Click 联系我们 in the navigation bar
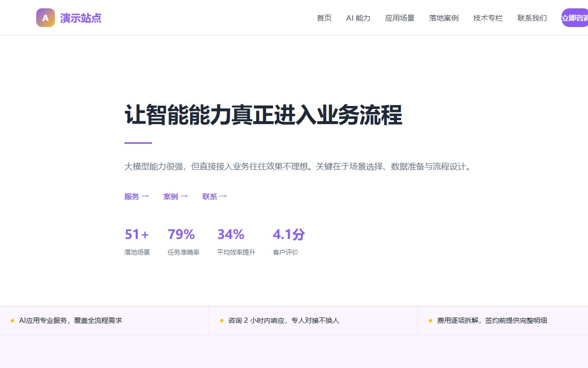The image size is (588, 368). tap(532, 18)
